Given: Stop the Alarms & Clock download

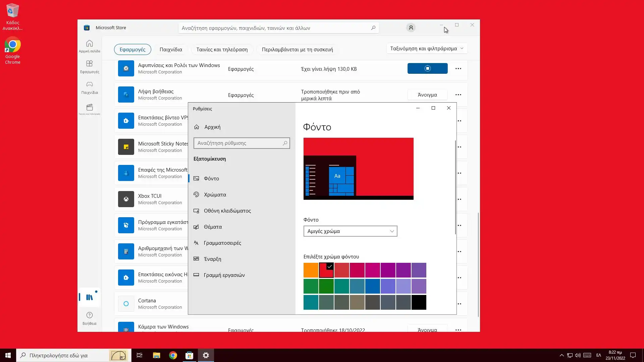Looking at the screenshot, I should click(x=427, y=68).
